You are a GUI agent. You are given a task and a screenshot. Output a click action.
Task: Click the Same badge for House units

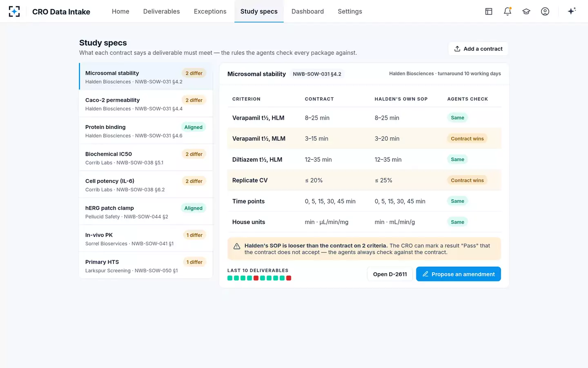457,222
